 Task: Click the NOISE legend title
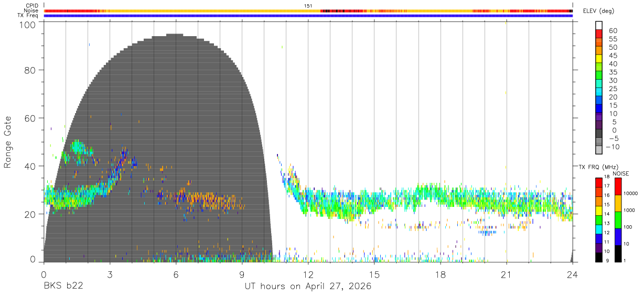pyautogui.click(x=620, y=173)
